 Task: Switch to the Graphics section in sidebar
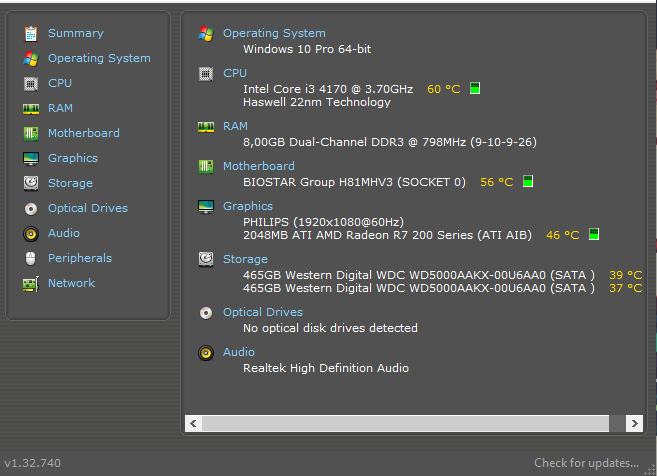(72, 158)
